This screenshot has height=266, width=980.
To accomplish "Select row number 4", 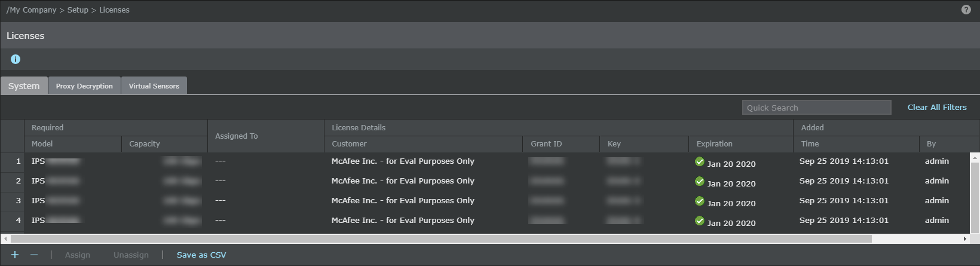I will [x=13, y=221].
